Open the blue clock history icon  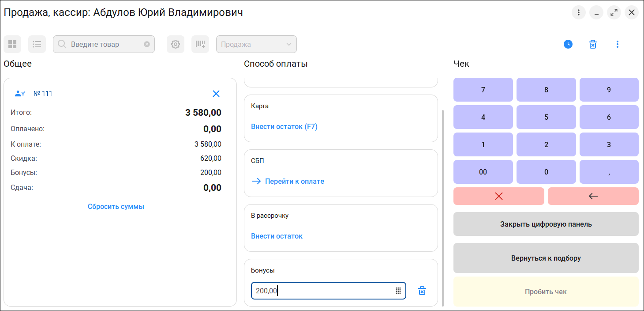(x=568, y=44)
